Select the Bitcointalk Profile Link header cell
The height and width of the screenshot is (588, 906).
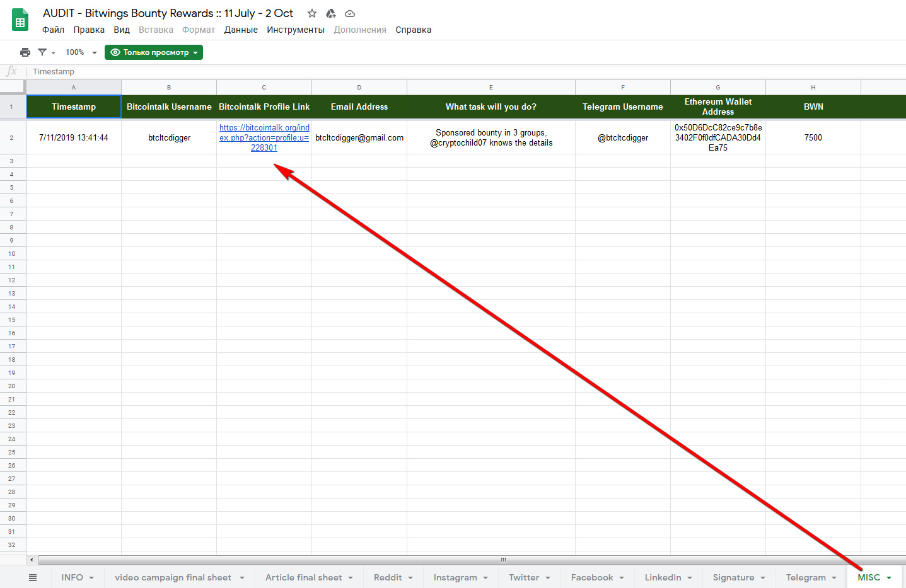(x=264, y=107)
